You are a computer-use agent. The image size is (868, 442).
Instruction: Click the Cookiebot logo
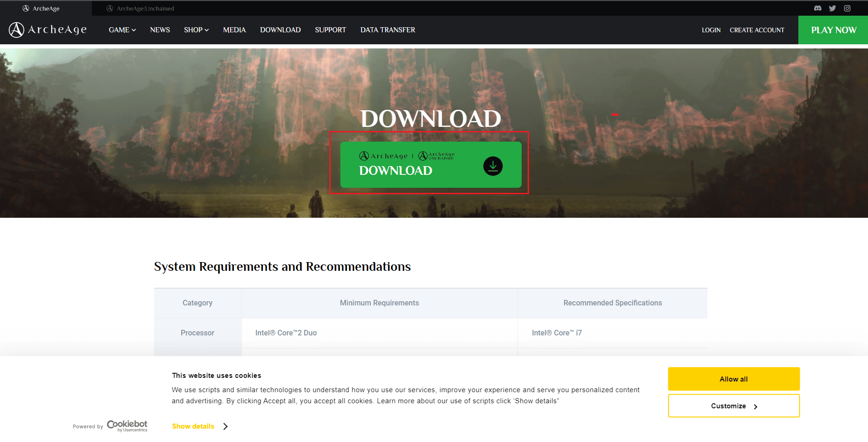127,425
